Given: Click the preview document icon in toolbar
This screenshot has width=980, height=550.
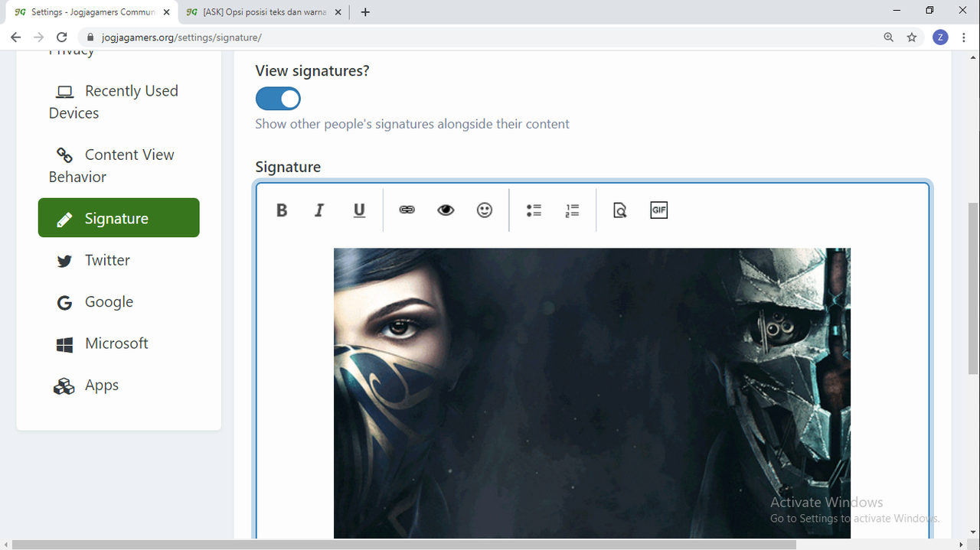Looking at the screenshot, I should click(x=620, y=210).
